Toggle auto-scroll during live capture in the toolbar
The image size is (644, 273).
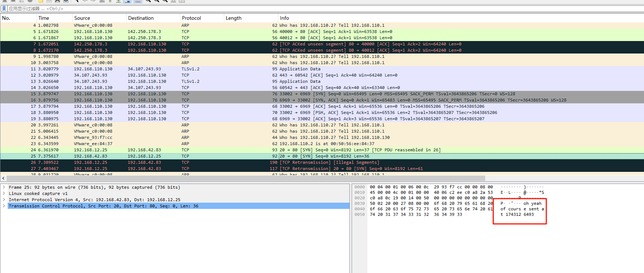coord(127,1)
